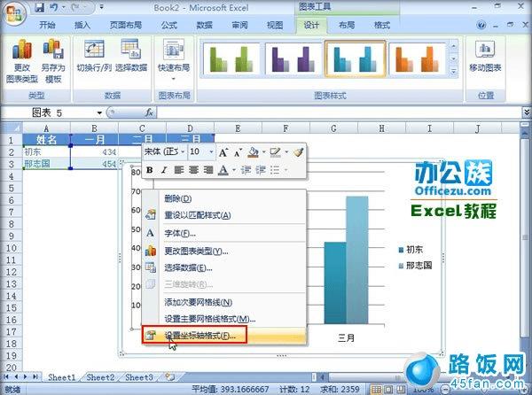This screenshot has width=532, height=395.
Task: Increase indent in mini toolbar
Action: pos(261,170)
